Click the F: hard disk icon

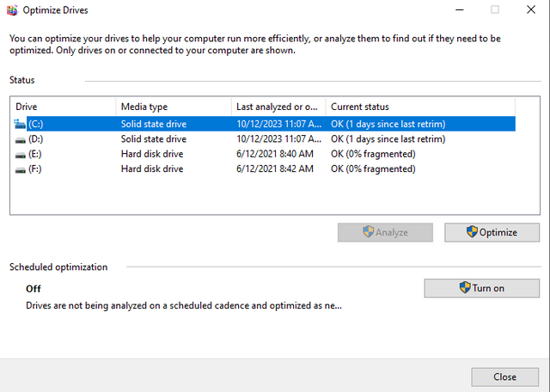(21, 169)
